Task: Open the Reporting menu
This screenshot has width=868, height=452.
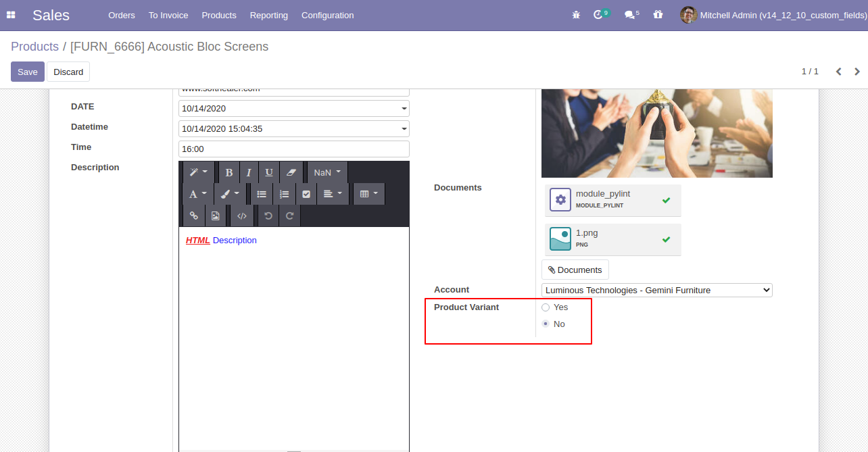Action: [269, 15]
